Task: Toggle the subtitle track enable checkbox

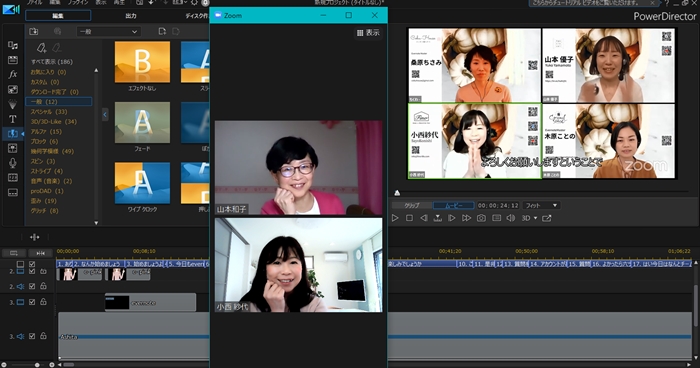Action: coord(32,264)
